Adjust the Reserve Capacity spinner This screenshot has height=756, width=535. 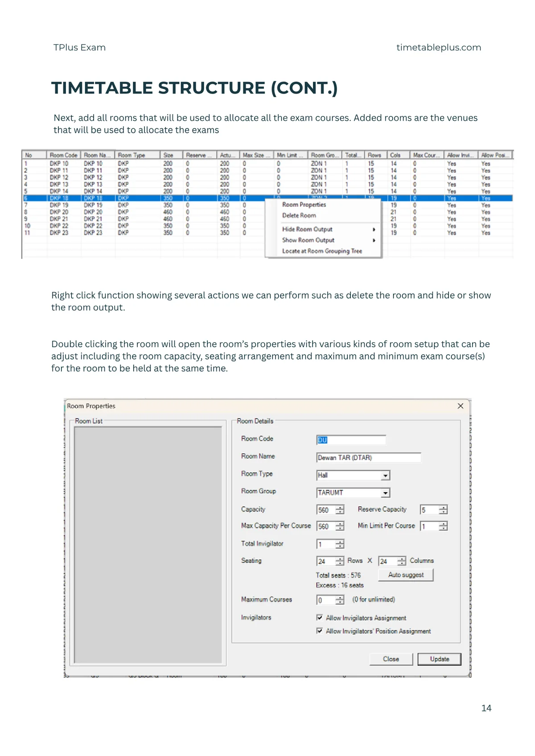pos(443,510)
